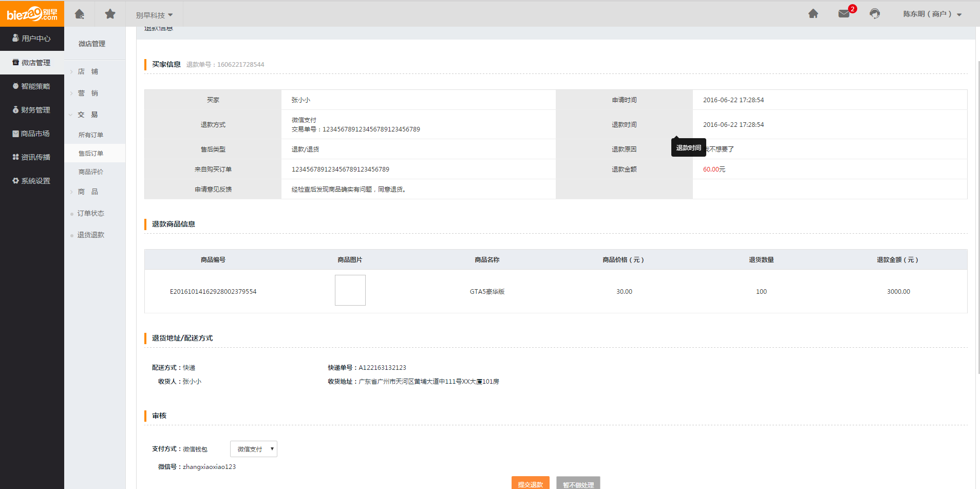The height and width of the screenshot is (489, 980).
Task: Expand the 店铺 submenu section
Action: point(88,72)
